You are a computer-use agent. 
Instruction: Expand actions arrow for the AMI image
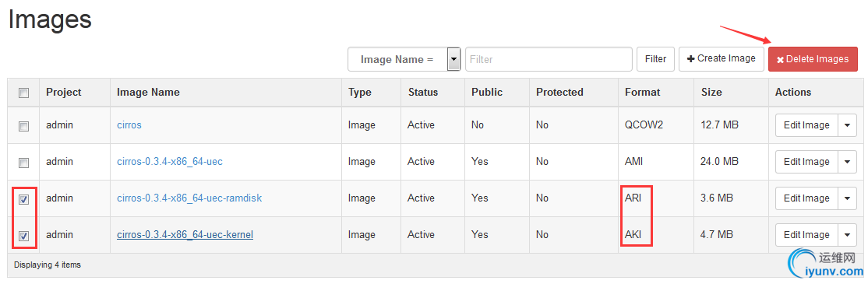(x=848, y=162)
